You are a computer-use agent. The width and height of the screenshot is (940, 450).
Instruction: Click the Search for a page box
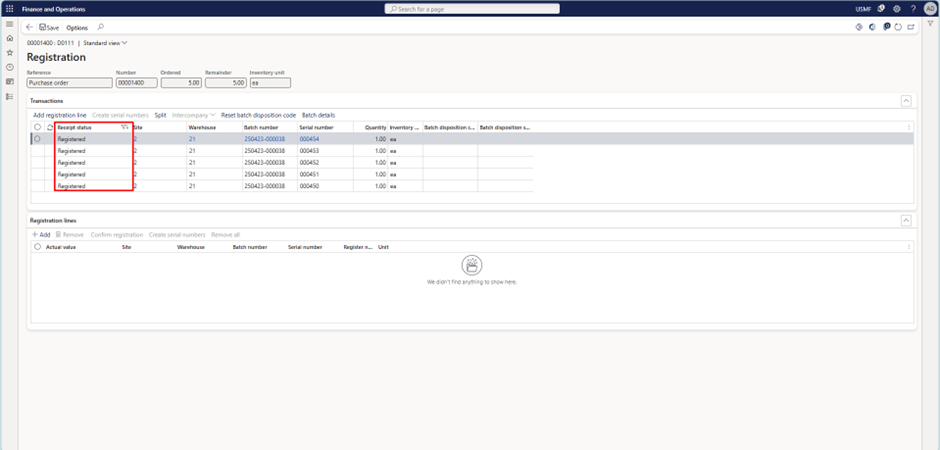click(472, 9)
